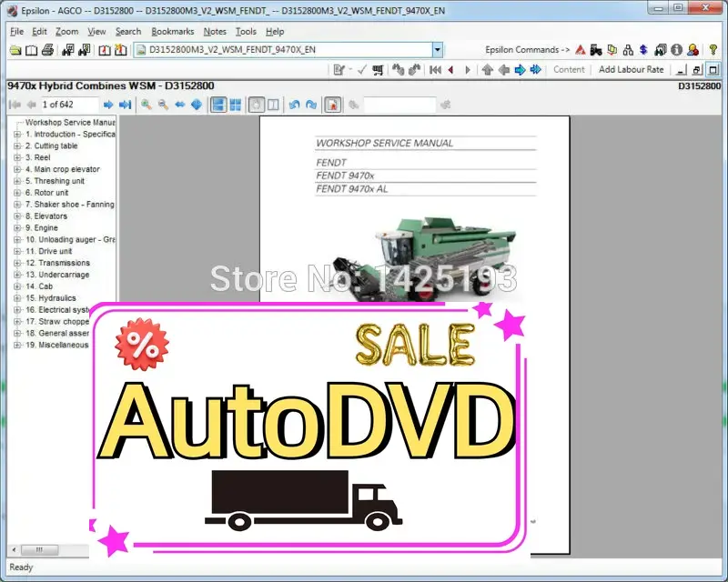The height and width of the screenshot is (582, 728).
Task: Click the fit width double-arrow icon
Action: (x=179, y=105)
